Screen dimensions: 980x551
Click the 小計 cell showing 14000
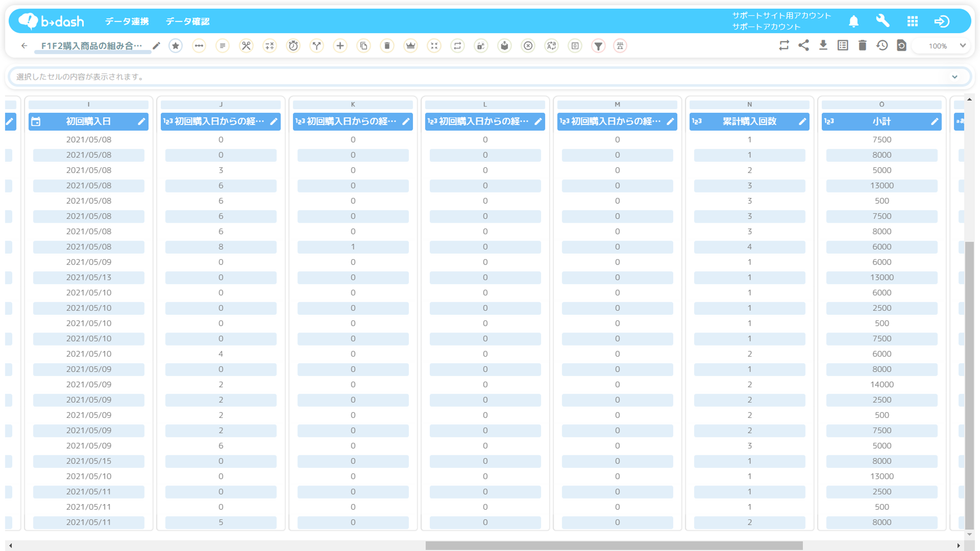pyautogui.click(x=882, y=384)
